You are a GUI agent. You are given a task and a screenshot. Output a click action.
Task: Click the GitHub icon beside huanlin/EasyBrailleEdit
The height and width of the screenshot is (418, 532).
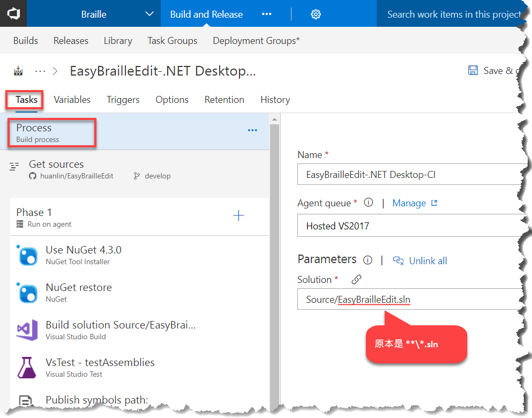coord(33,176)
